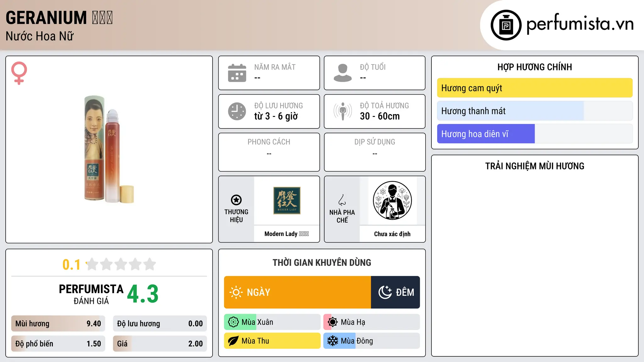Click the Mùa Xuân flower icon
The image size is (644, 362).
(x=233, y=322)
